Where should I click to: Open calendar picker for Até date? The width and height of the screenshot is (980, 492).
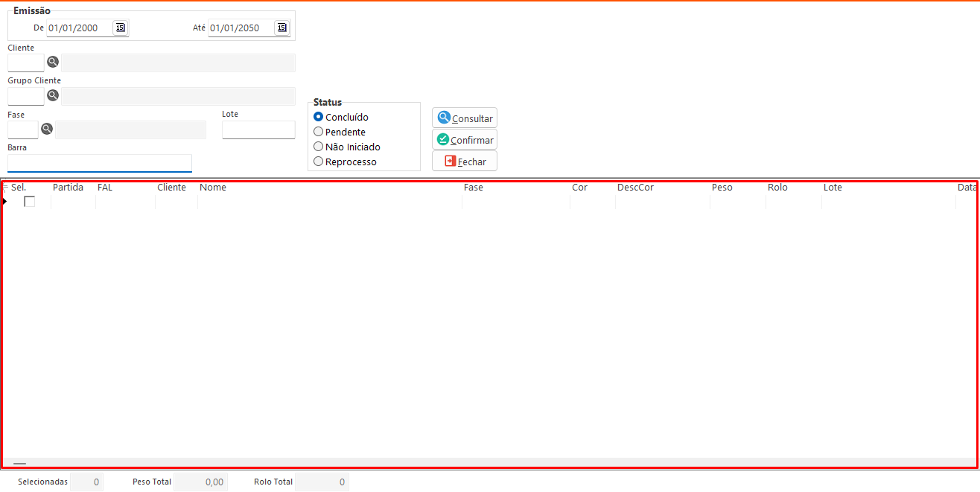click(x=281, y=28)
